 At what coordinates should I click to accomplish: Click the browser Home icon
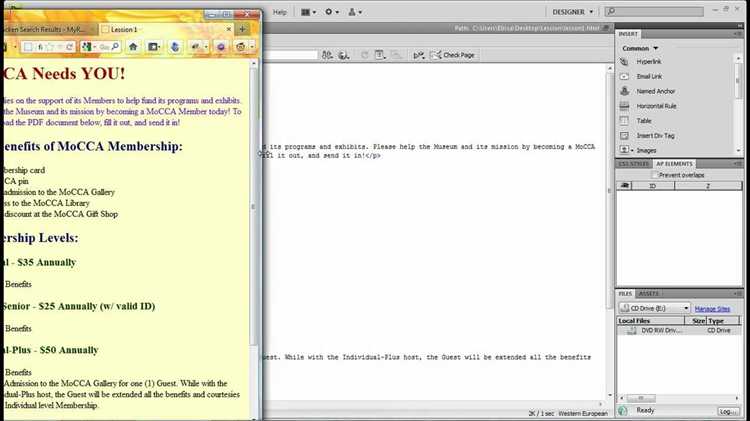[132, 47]
